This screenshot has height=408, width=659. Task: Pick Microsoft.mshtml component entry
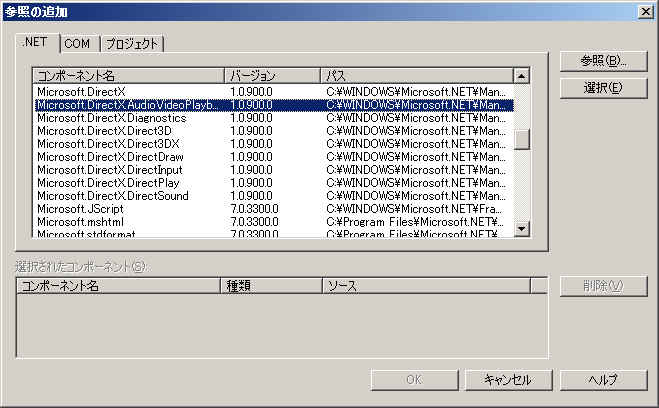[x=73, y=221]
